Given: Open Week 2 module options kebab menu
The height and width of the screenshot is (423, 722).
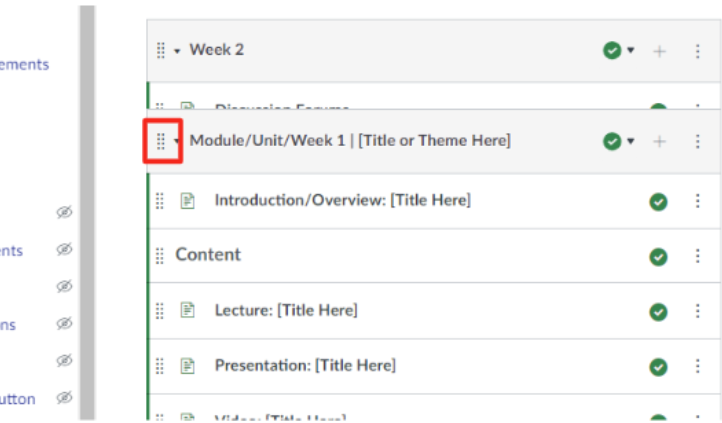Looking at the screenshot, I should [x=698, y=51].
